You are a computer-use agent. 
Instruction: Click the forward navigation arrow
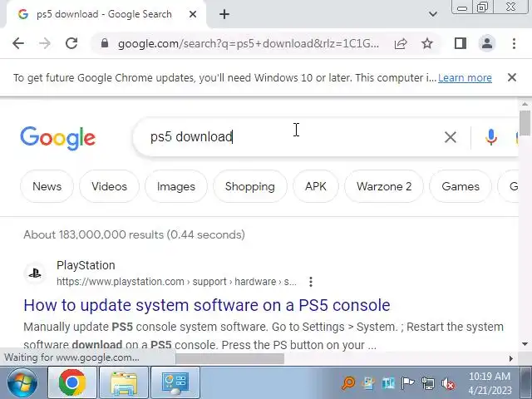coord(44,43)
